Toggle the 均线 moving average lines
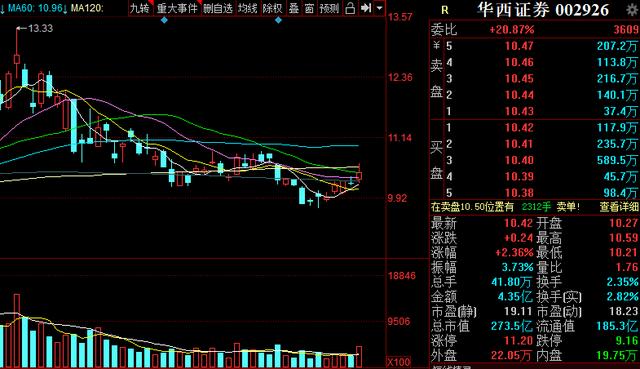This screenshot has height=369, width=640. click(247, 8)
